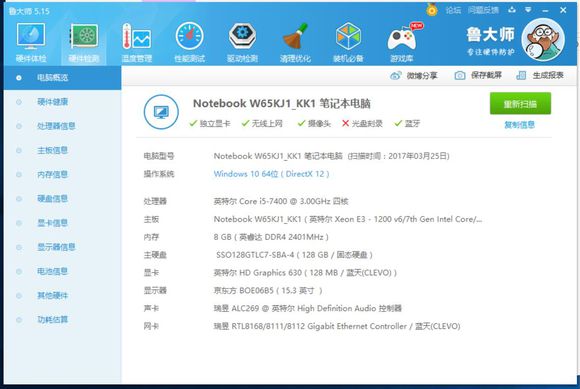Image resolution: width=580 pixels, height=389 pixels.
Task: Open the main menu triangle dropdown
Action: (528, 10)
